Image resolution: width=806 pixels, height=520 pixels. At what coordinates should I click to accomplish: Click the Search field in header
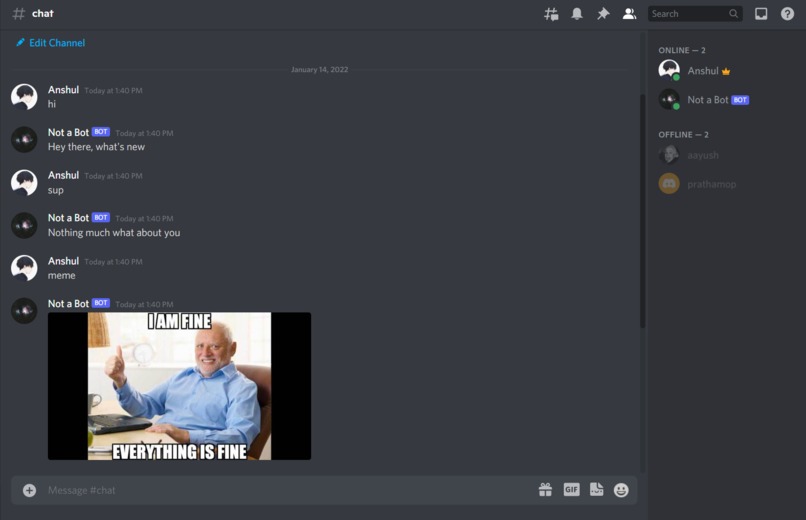694,14
